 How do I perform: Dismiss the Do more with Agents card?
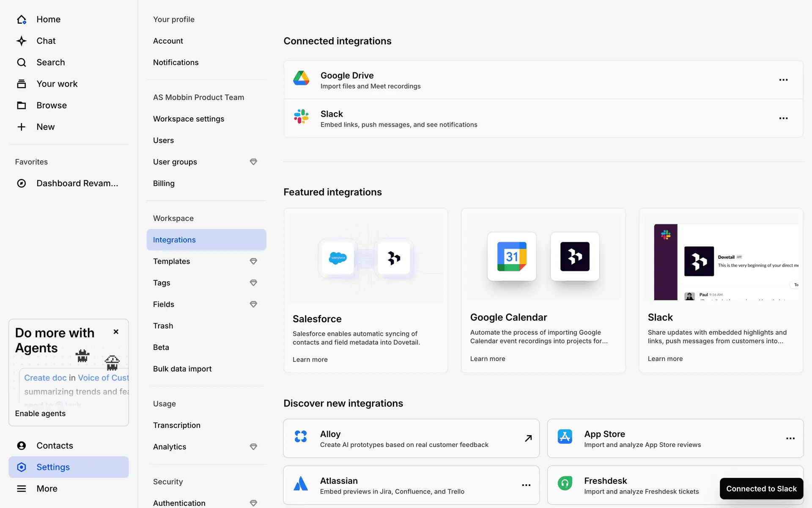pyautogui.click(x=116, y=332)
